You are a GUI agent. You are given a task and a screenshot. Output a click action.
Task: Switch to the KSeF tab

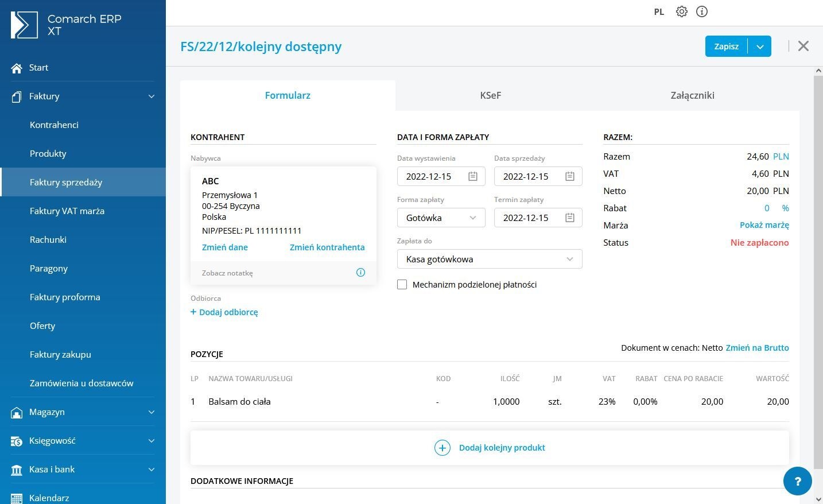pos(490,95)
